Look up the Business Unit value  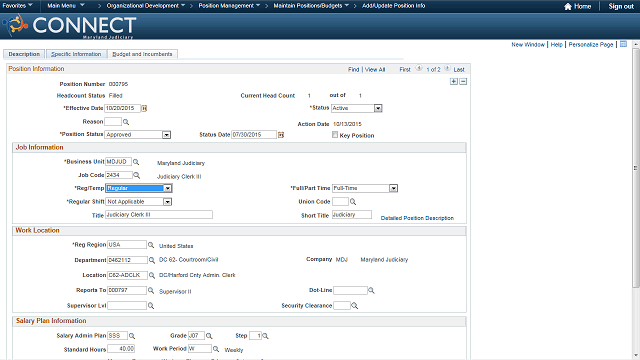click(136, 162)
